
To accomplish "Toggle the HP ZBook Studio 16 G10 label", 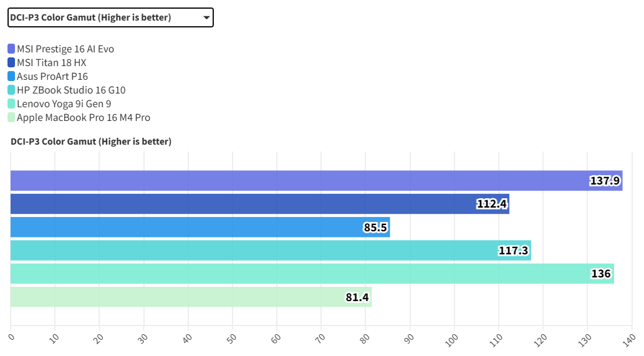I will tap(71, 90).
